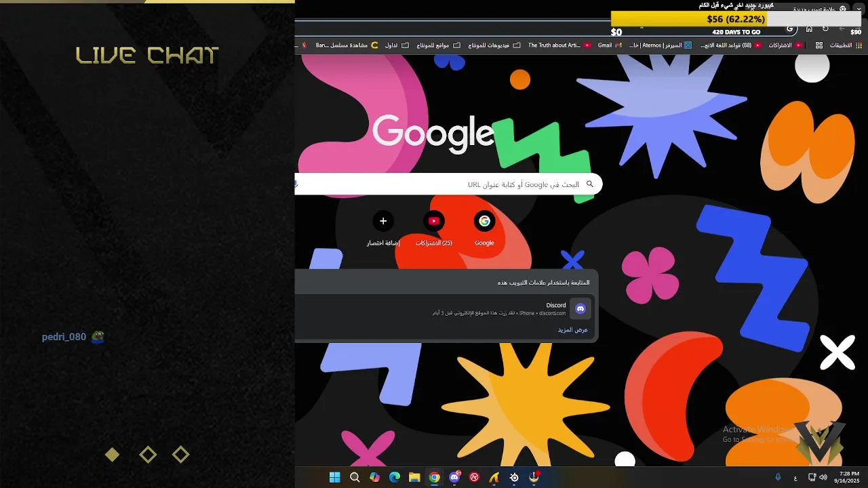Click the plus icon to add shortcut
This screenshot has width=868, height=488.
(383, 221)
